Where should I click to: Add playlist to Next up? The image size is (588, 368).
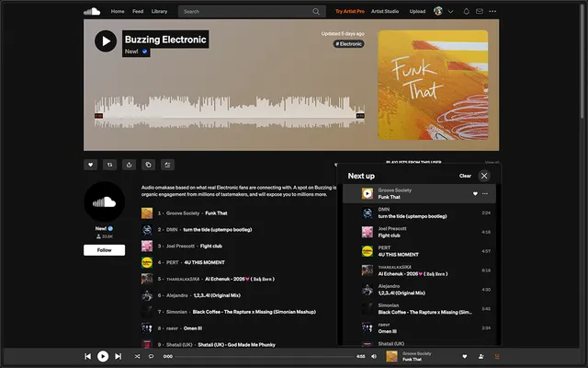tap(167, 165)
